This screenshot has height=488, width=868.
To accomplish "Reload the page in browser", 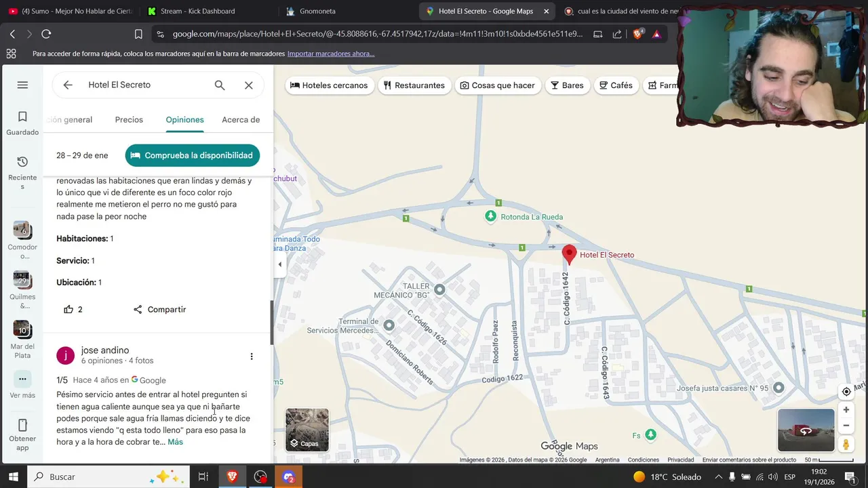I will point(46,34).
